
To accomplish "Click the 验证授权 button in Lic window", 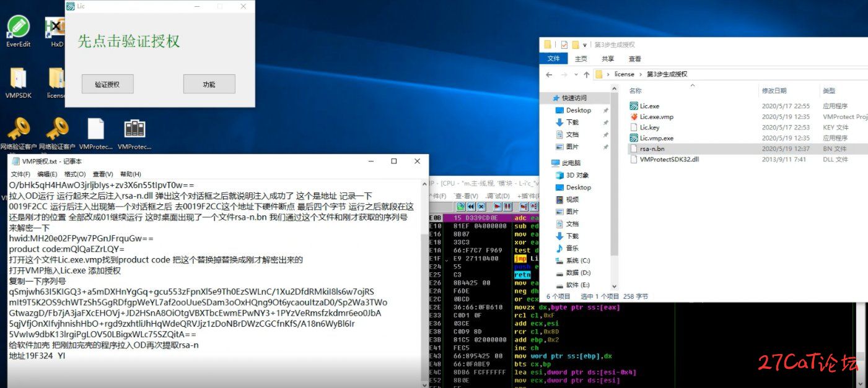I will pos(107,84).
